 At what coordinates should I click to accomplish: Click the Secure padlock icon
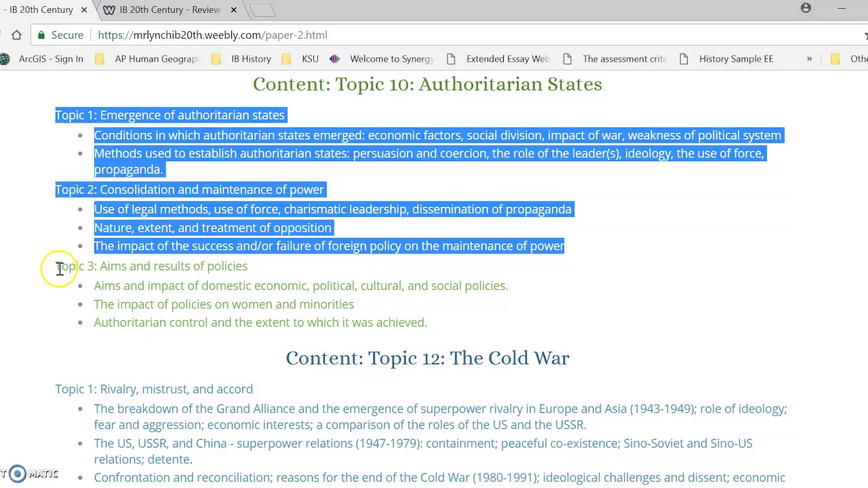click(x=41, y=35)
